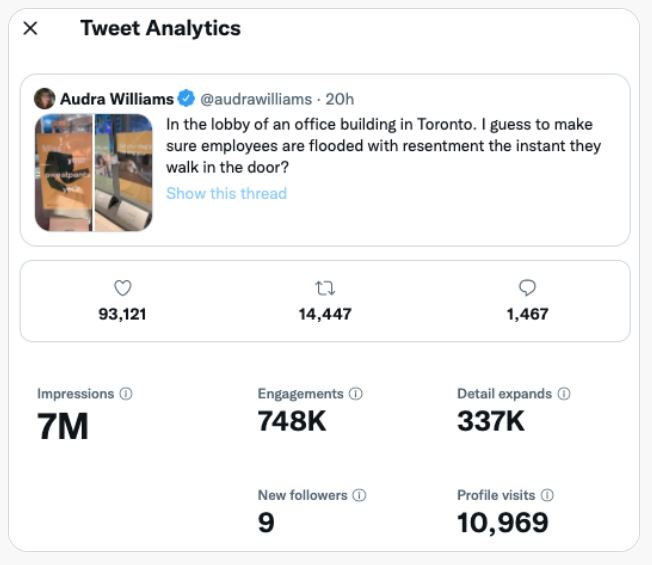The width and height of the screenshot is (652, 565).
Task: Open Audra Williams' profile name link
Action: (x=116, y=98)
